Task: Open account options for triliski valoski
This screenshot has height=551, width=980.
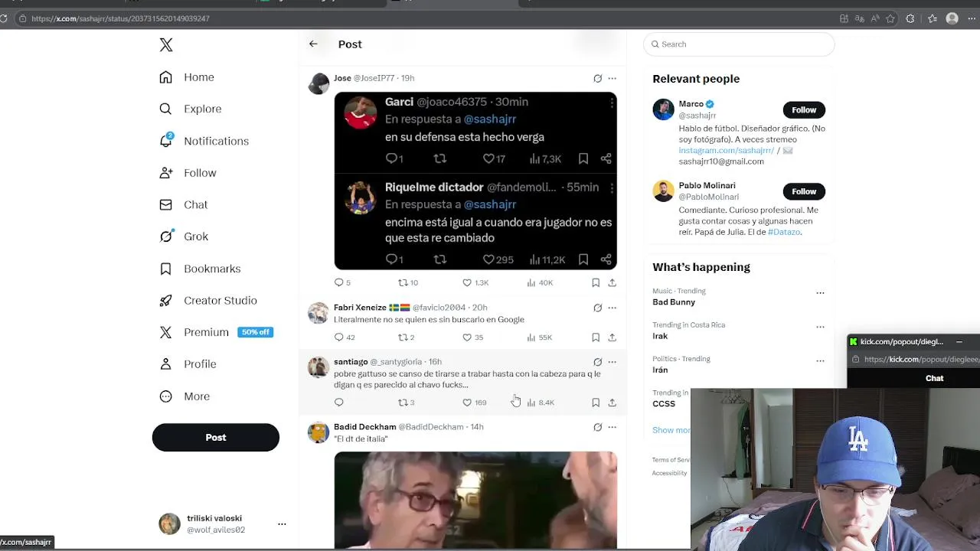Action: [x=282, y=524]
